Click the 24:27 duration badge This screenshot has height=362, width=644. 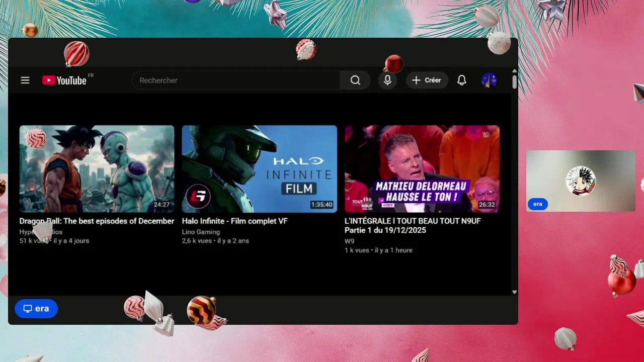coord(162,205)
